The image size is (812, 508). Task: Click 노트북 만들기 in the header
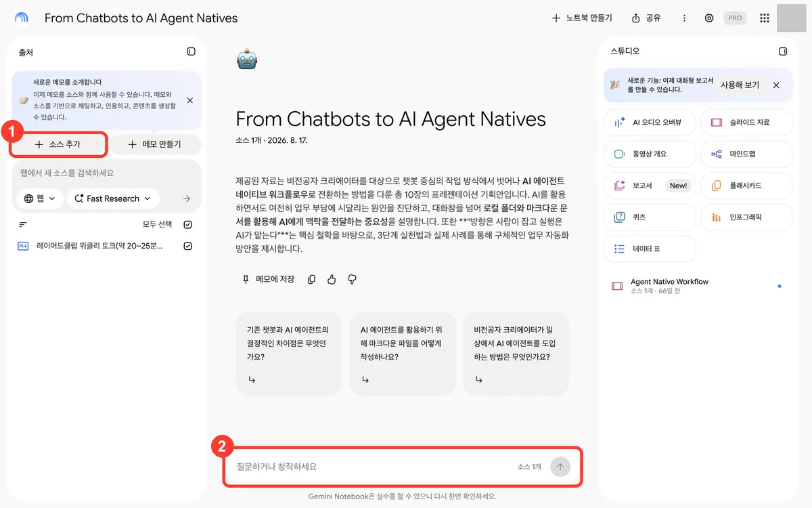click(x=582, y=18)
